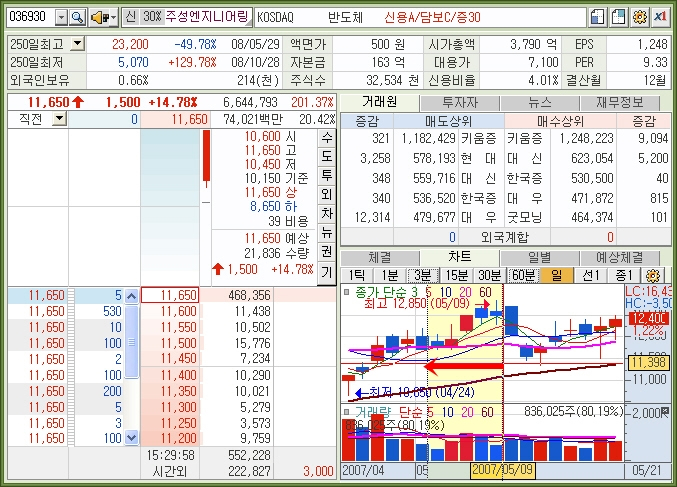This screenshot has height=487, width=677.
Task: Click the document page icon in top toolbar
Action: click(598, 18)
